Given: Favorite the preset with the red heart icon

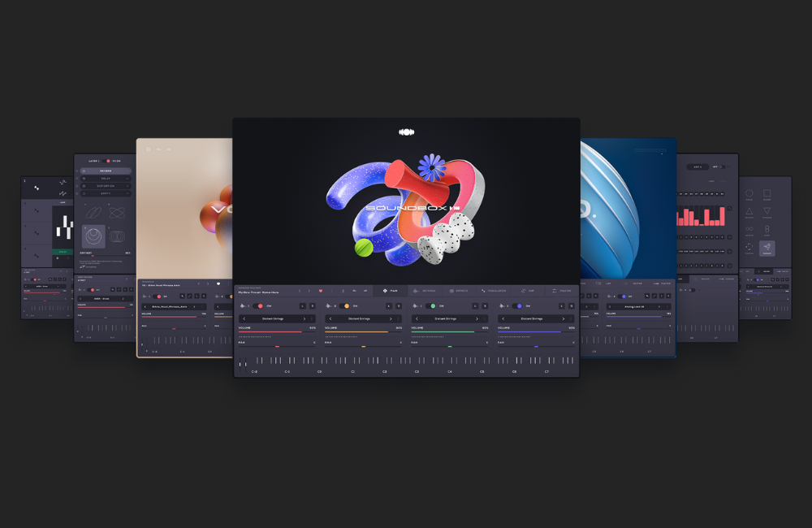Looking at the screenshot, I should tap(321, 291).
